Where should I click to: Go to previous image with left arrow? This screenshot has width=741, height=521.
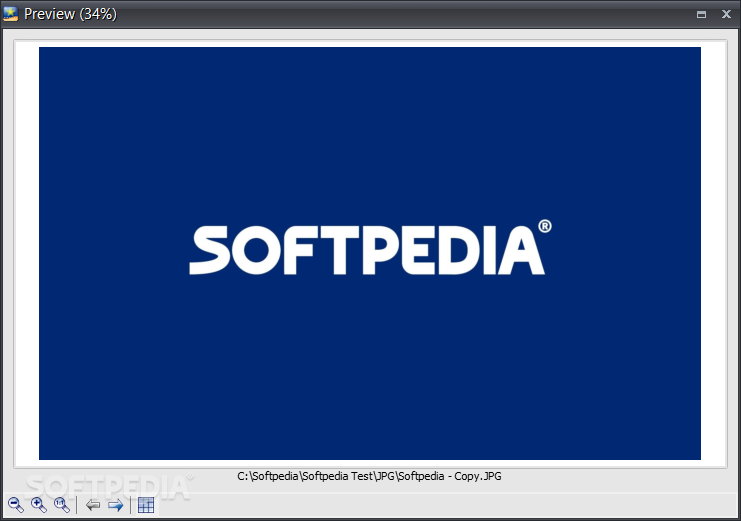click(93, 505)
